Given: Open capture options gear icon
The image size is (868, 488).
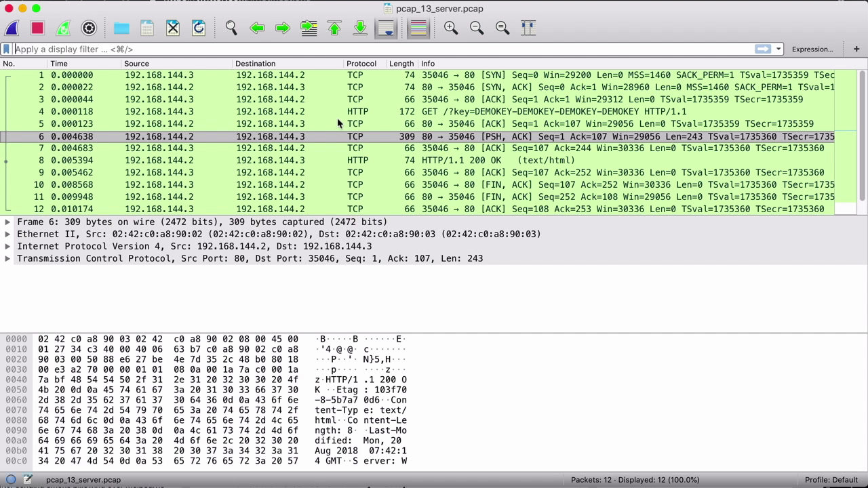Looking at the screenshot, I should pyautogui.click(x=89, y=28).
